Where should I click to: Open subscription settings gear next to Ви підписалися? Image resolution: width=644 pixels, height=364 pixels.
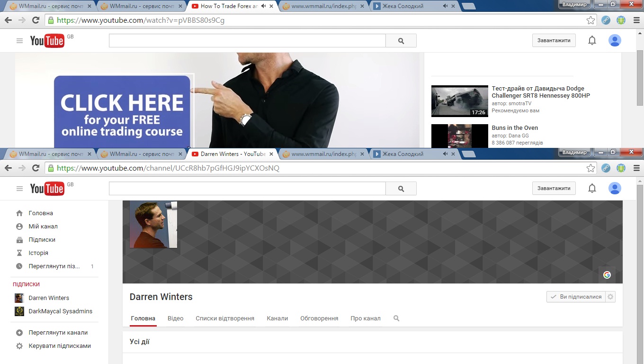tap(610, 297)
